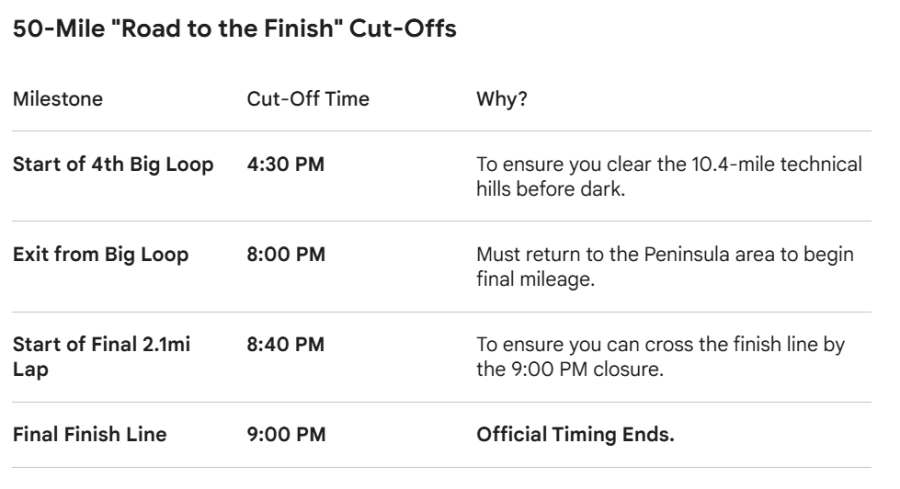Select the "Final Finish Line" milestone
The height and width of the screenshot is (489, 900).
coord(89,435)
